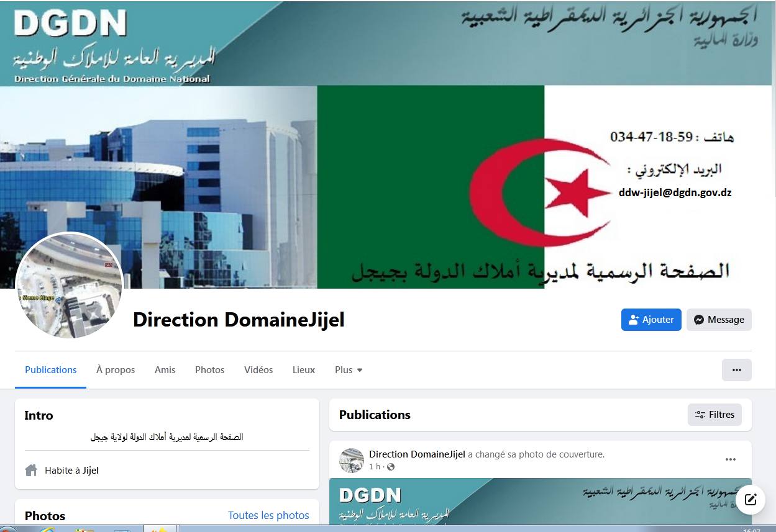Expand the Plus dropdown menu
Image resolution: width=776 pixels, height=532 pixels.
pyautogui.click(x=349, y=370)
